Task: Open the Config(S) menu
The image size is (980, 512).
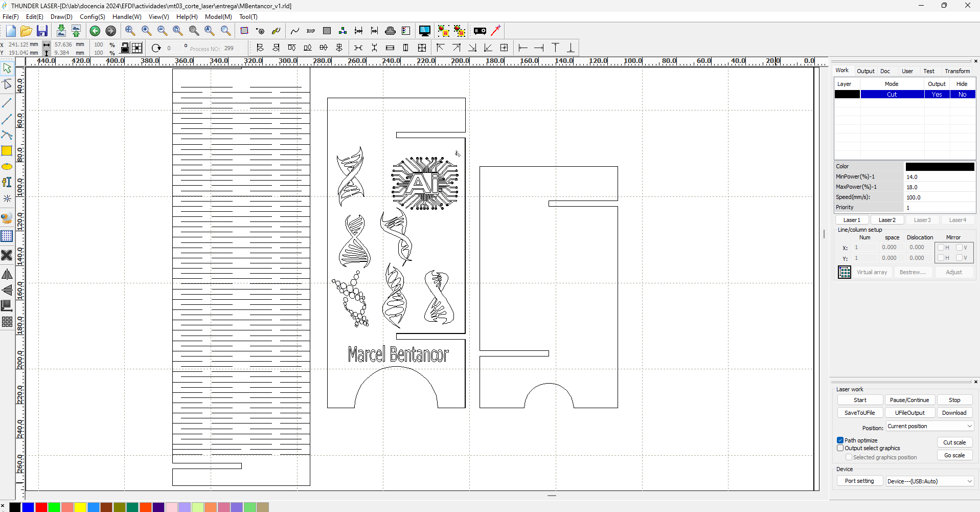Action: tap(92, 17)
